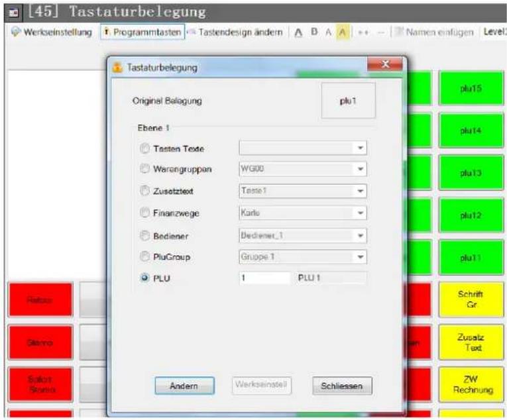507x420 pixels.
Task: Select the Finanzwege radio button
Action: click(x=144, y=213)
